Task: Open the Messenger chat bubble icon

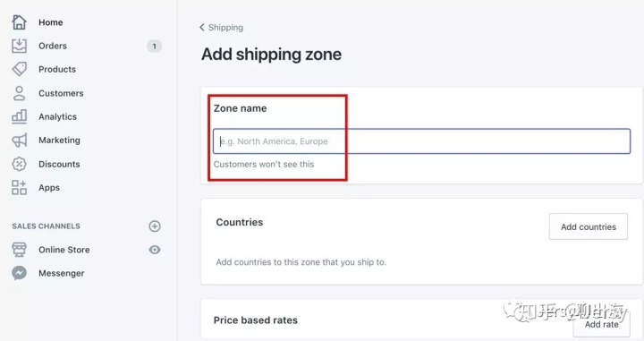Action: point(19,273)
